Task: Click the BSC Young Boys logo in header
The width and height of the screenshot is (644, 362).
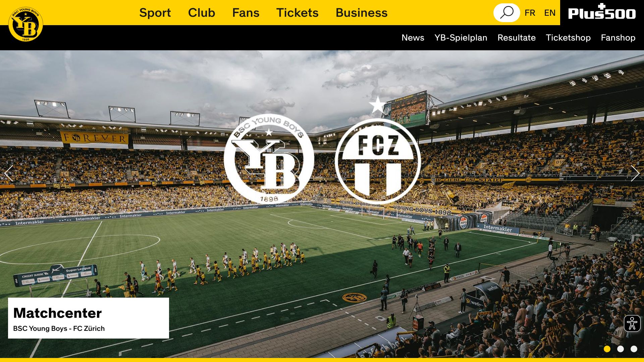Action: 26,24
